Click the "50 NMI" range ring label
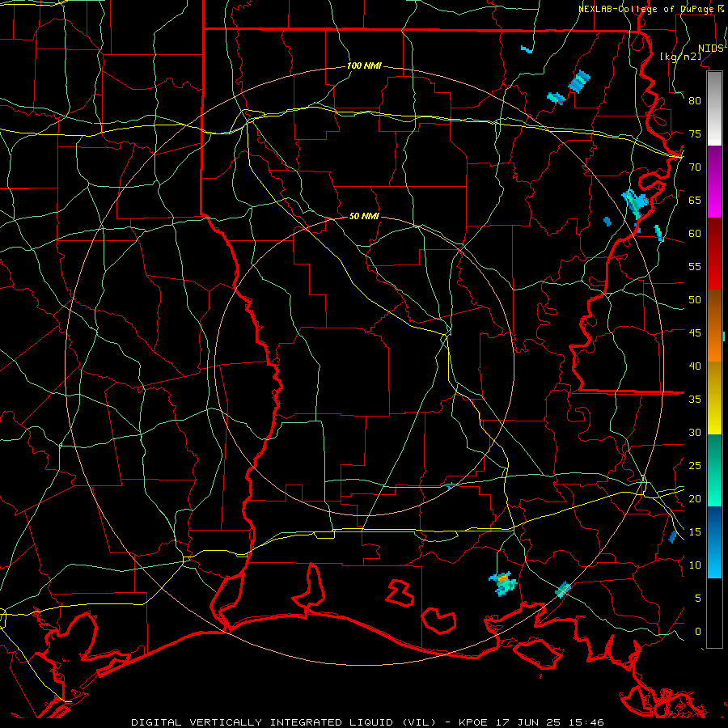 (x=364, y=216)
